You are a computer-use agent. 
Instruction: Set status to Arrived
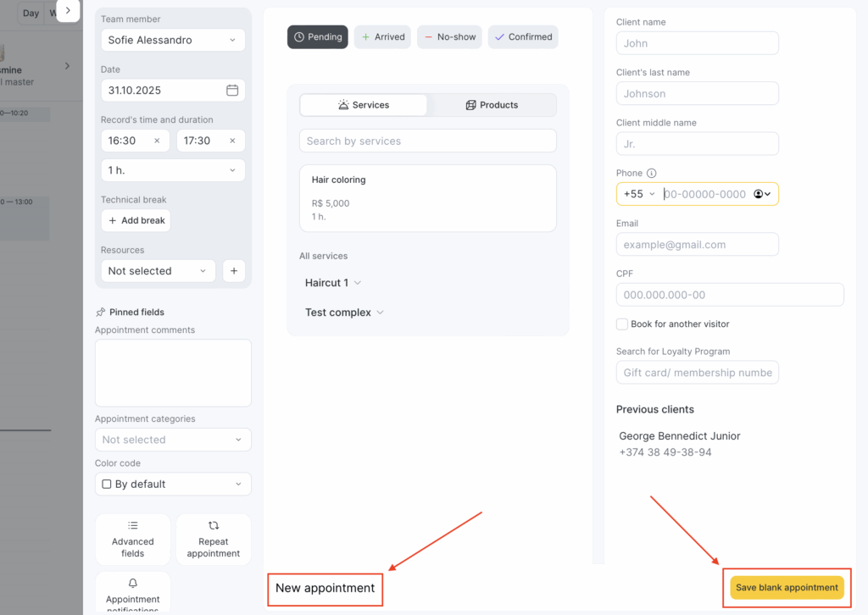click(382, 37)
